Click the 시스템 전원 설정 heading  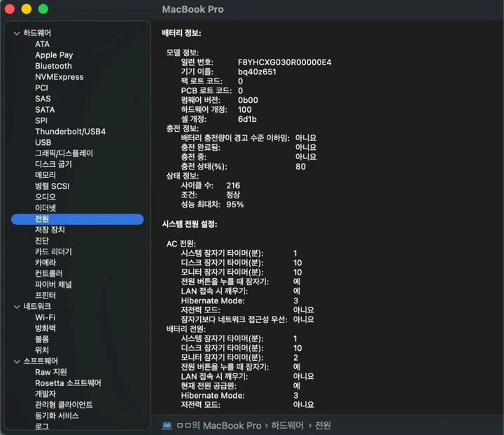point(190,224)
